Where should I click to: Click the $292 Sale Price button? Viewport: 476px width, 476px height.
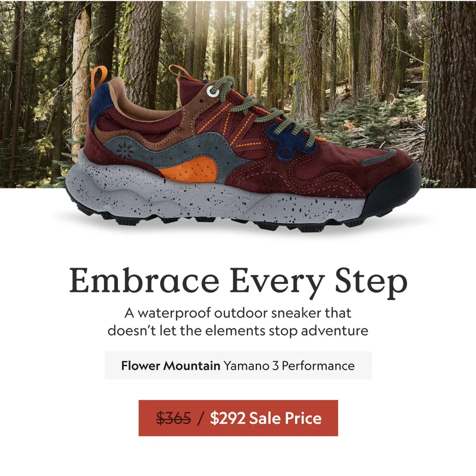[238, 418]
